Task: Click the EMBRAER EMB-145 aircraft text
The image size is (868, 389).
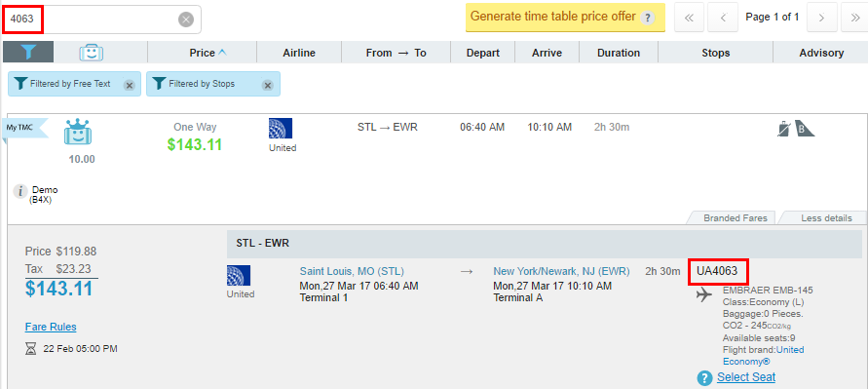Action: (x=768, y=291)
